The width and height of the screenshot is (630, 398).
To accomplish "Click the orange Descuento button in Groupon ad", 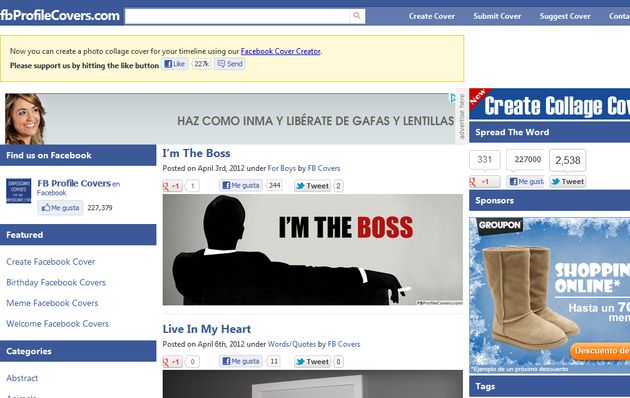I will tap(600, 351).
